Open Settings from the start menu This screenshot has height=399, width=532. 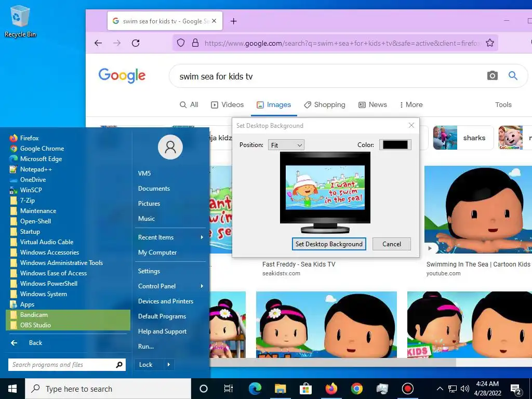tap(149, 271)
